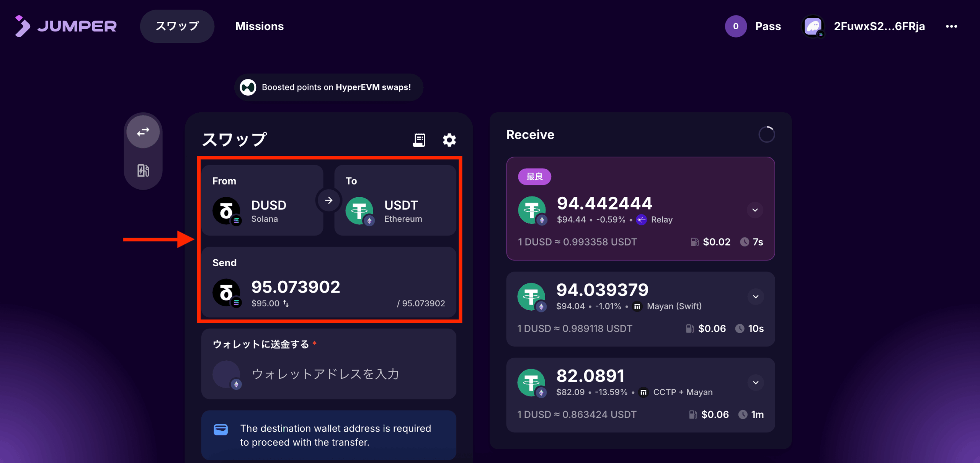
Task: Open the スワップ navigation tab
Action: [177, 26]
